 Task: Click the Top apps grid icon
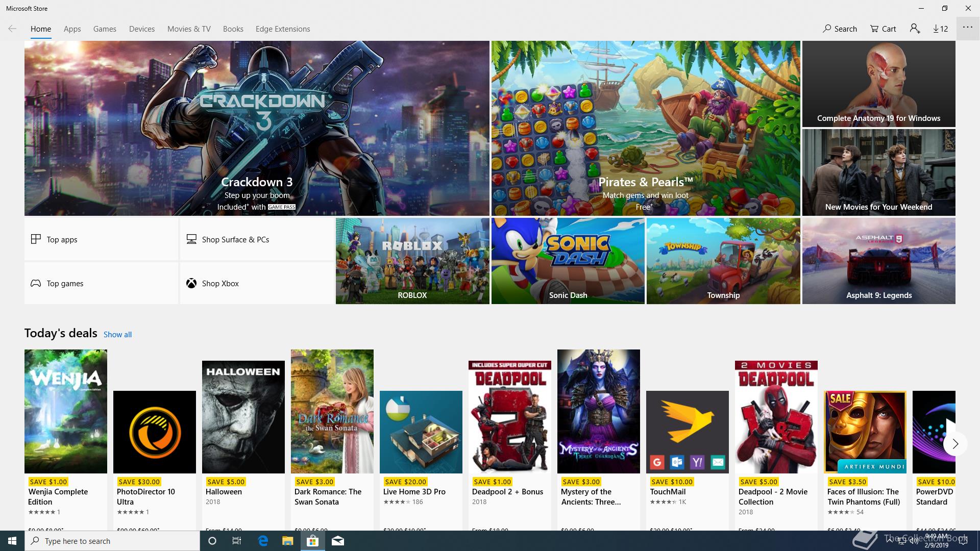point(36,239)
